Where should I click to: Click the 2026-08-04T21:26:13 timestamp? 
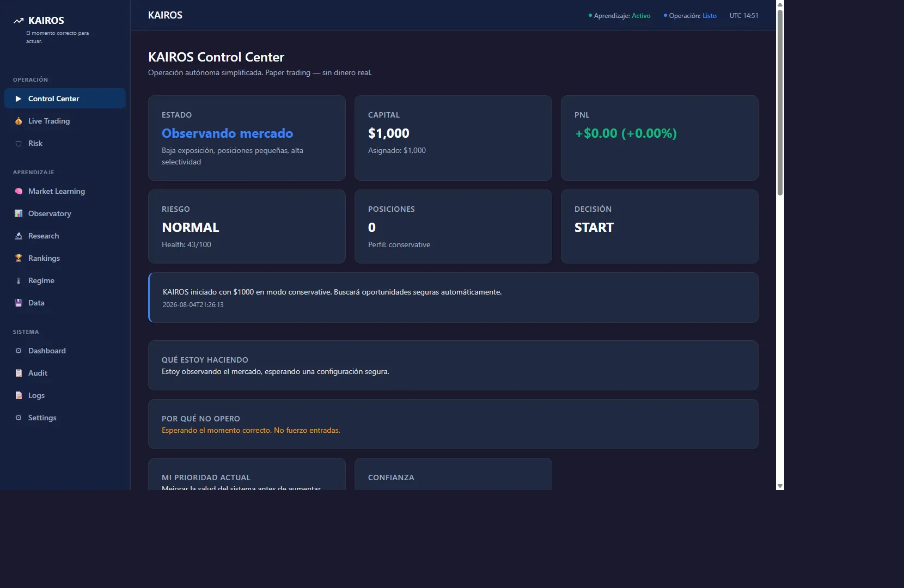[x=193, y=305]
